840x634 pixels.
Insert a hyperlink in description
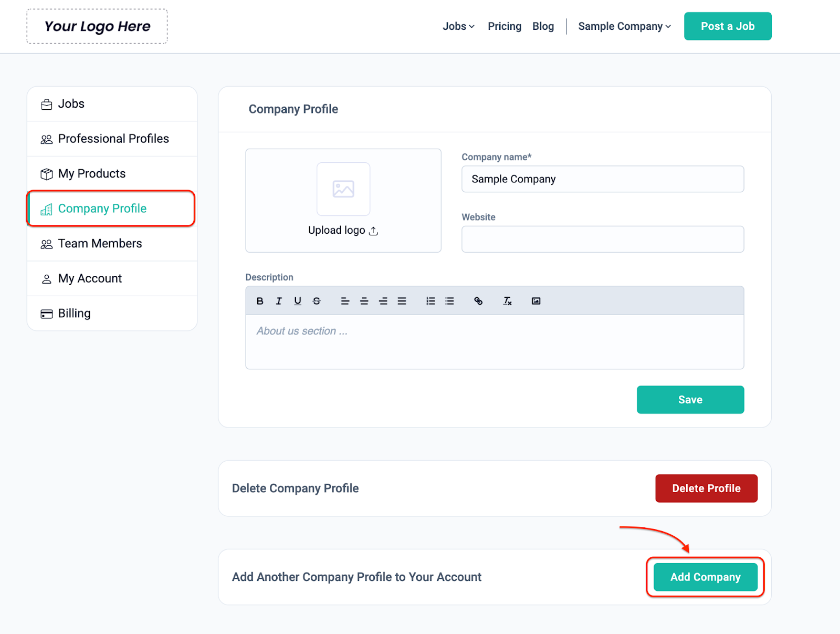tap(478, 301)
